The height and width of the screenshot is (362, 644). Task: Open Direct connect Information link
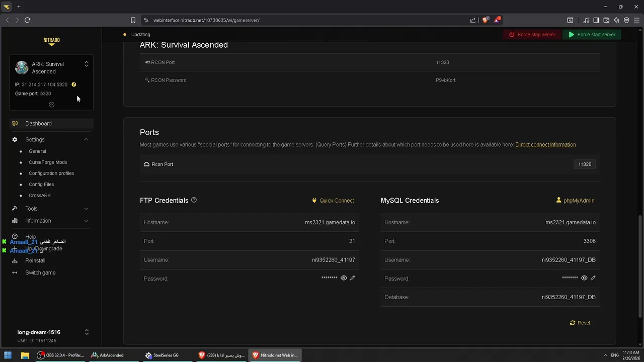[545, 145]
